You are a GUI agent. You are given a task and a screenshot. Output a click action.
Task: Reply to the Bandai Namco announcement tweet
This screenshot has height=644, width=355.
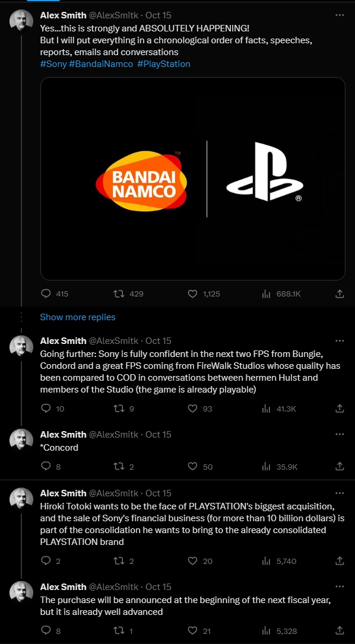click(46, 294)
